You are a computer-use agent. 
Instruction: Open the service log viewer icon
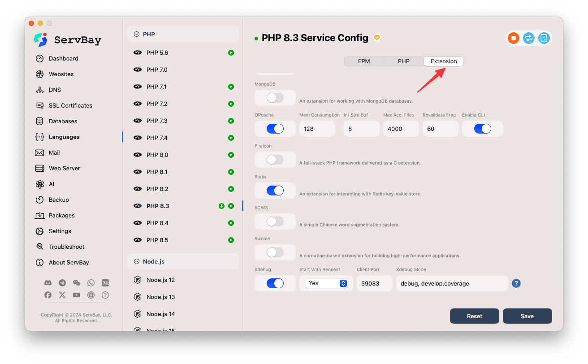coord(544,38)
